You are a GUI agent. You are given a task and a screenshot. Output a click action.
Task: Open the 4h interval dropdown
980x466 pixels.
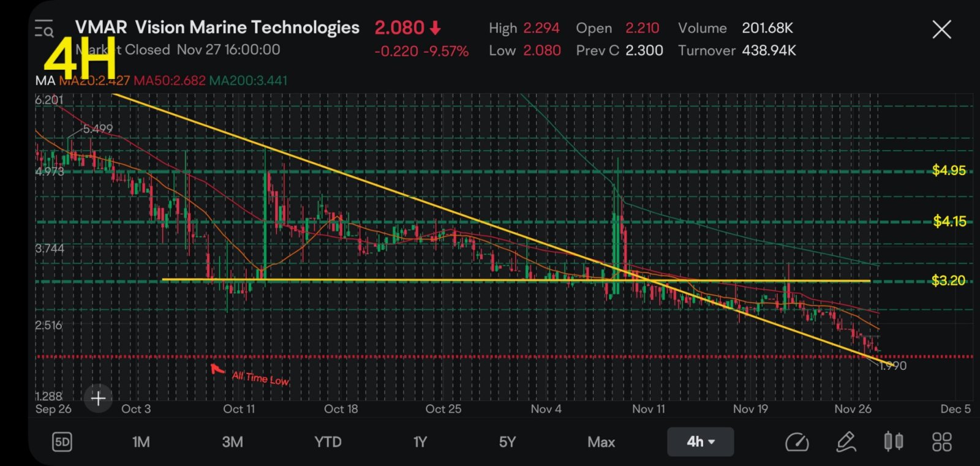click(x=701, y=442)
